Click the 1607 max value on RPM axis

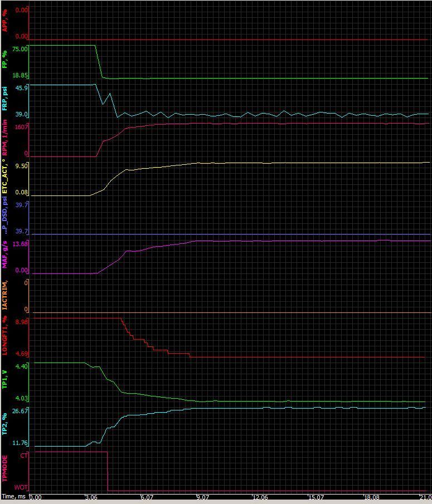(21, 127)
